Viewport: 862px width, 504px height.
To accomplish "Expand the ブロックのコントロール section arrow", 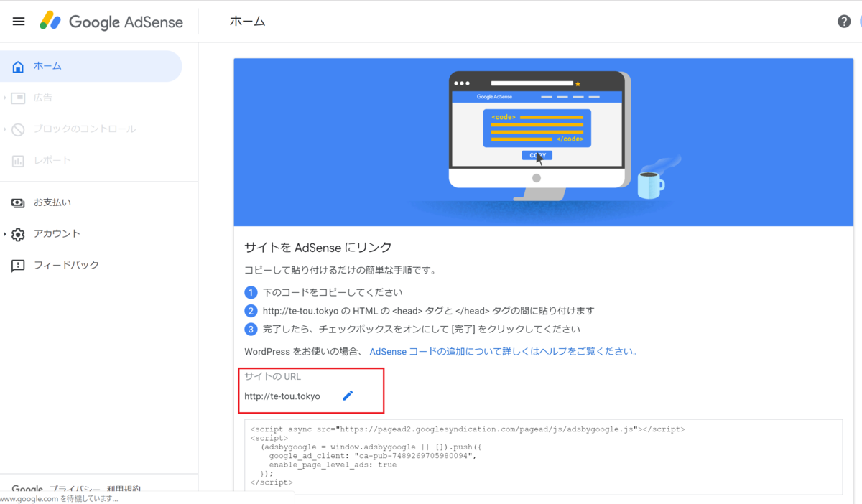I will point(5,129).
